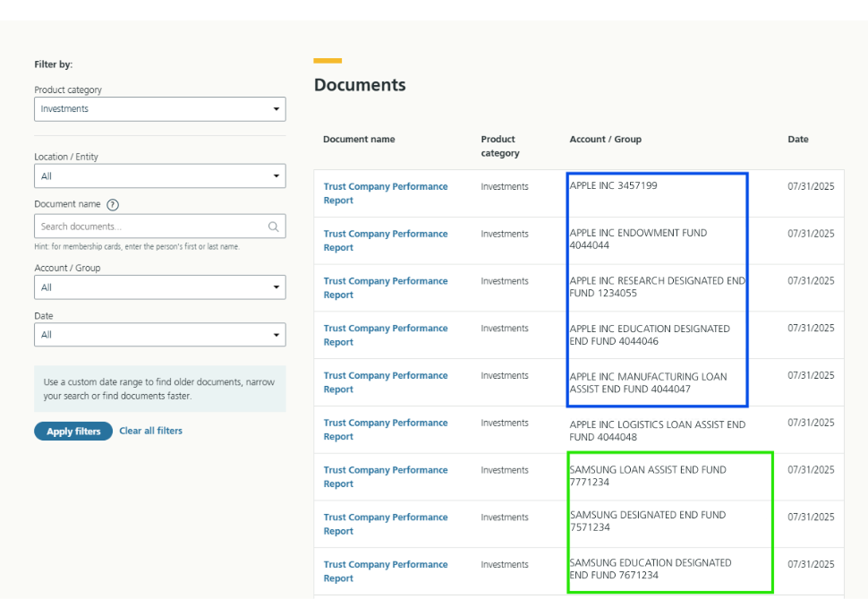This screenshot has width=868, height=599.
Task: Click the Product category column header
Action: 500,146
